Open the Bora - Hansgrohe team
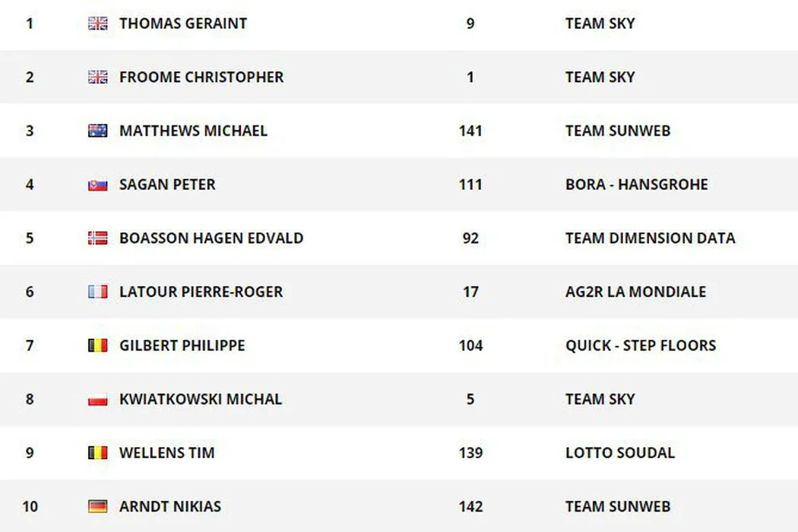 636,185
